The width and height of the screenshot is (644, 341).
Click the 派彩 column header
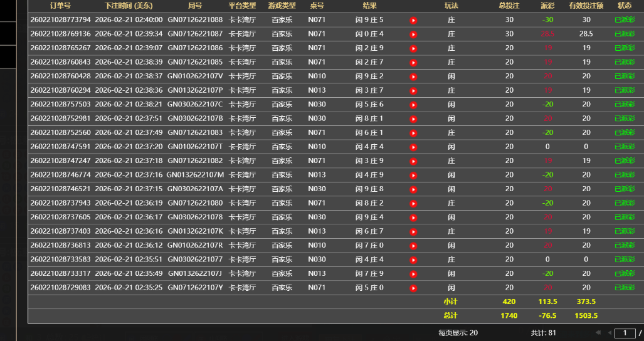[x=547, y=6]
